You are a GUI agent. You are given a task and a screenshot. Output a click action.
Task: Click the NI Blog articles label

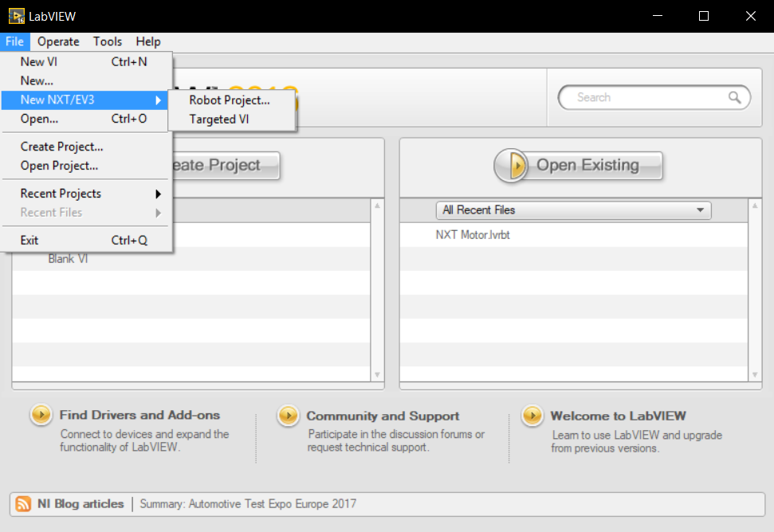tap(81, 504)
